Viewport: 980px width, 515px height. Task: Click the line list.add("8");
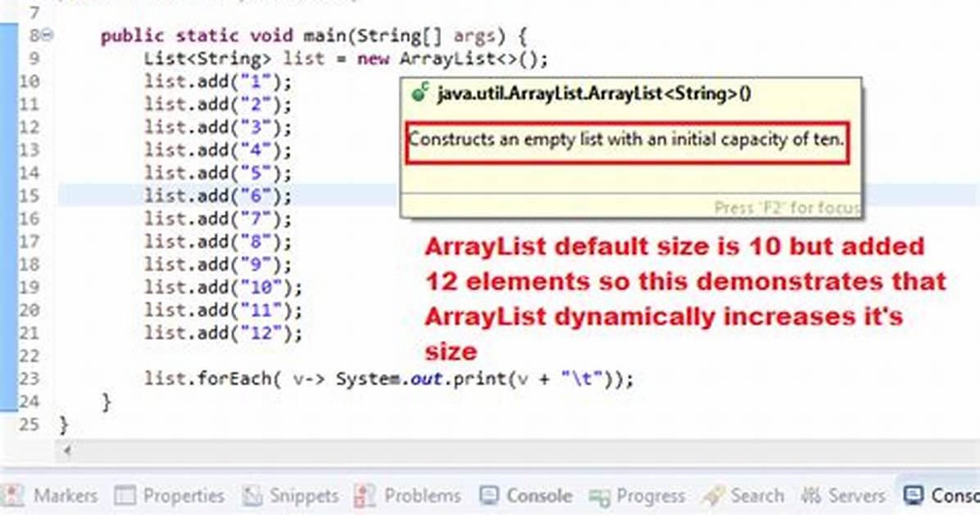pyautogui.click(x=217, y=242)
